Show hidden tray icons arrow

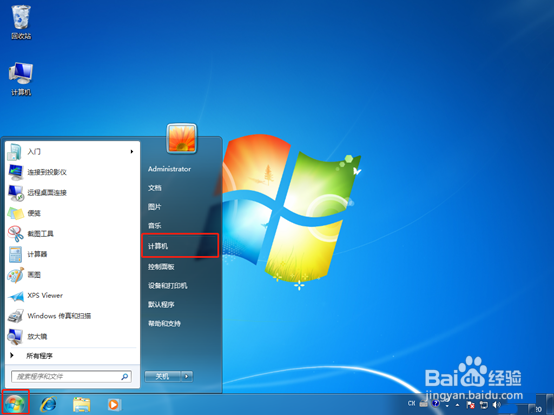458,405
